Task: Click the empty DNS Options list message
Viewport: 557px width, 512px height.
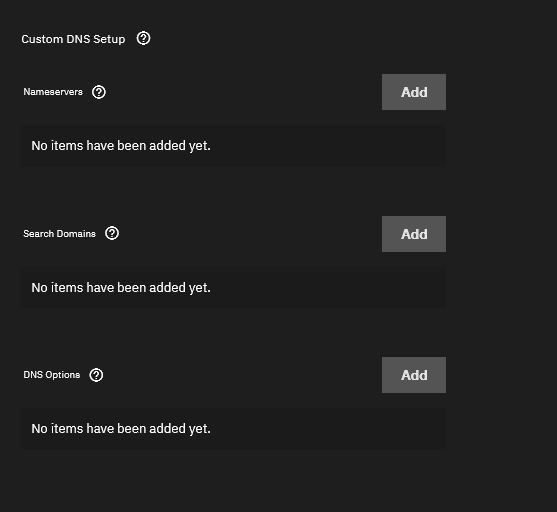Action: coord(121,429)
